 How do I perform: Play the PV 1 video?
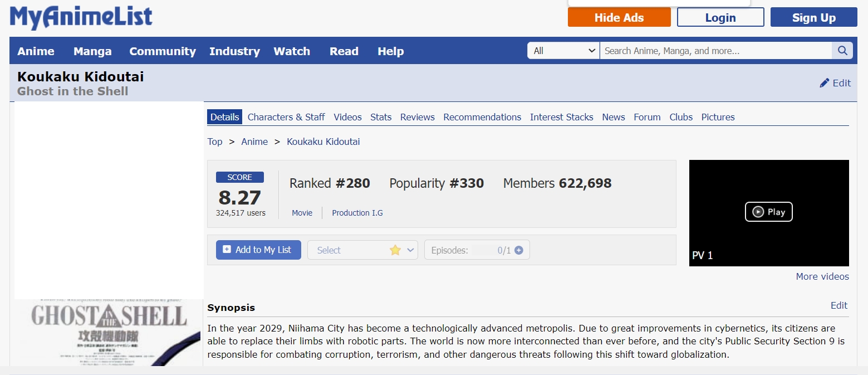[x=768, y=212]
